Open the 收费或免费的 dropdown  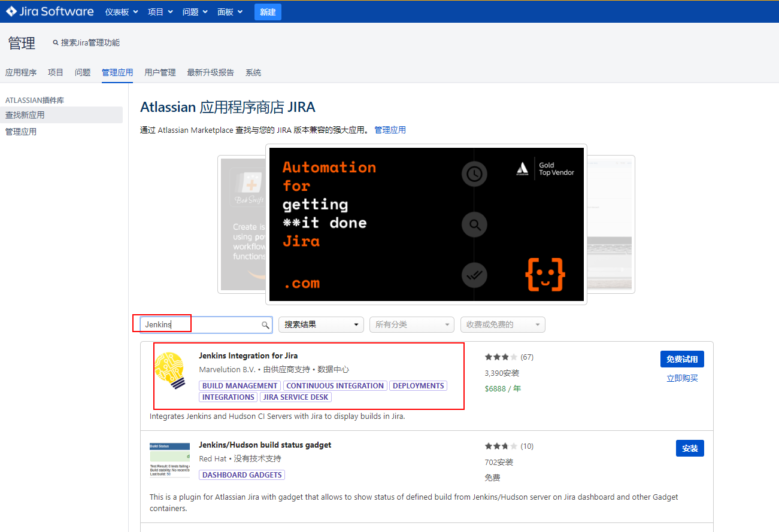tap(503, 324)
